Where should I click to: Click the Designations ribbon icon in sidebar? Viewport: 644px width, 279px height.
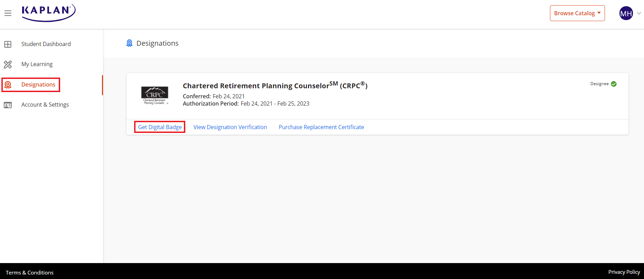point(8,85)
